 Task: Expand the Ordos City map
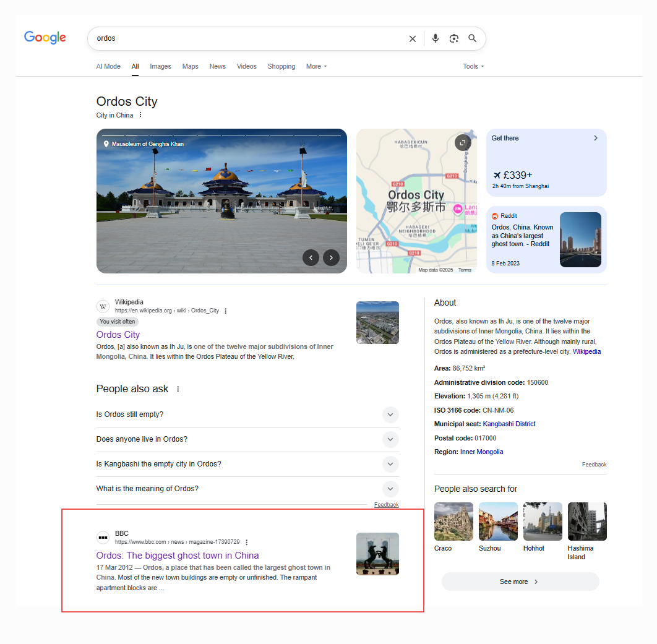463,143
